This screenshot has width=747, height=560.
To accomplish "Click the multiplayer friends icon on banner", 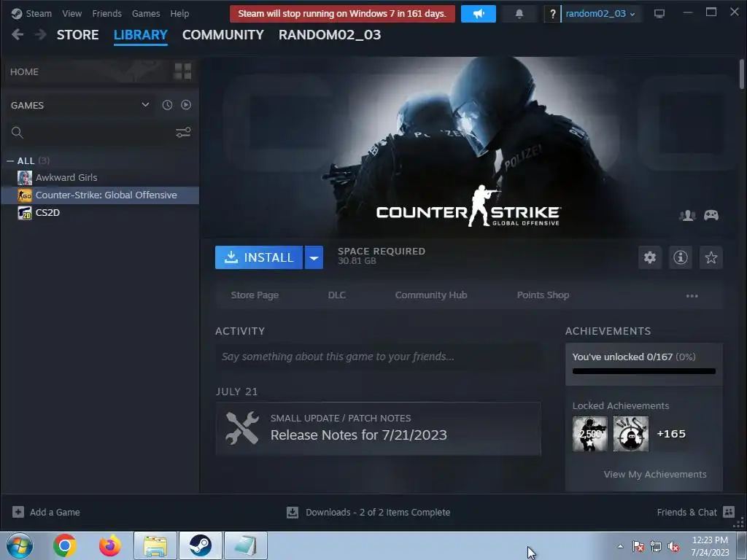I will [x=687, y=215].
